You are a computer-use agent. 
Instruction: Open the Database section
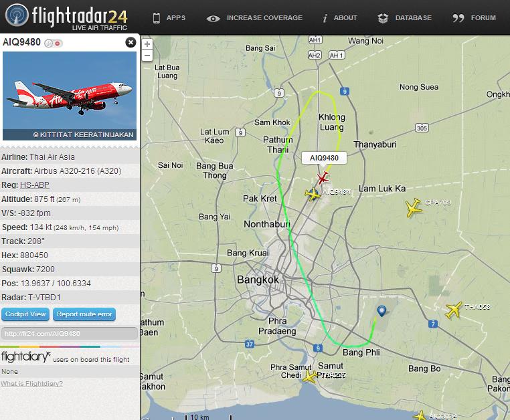click(405, 18)
